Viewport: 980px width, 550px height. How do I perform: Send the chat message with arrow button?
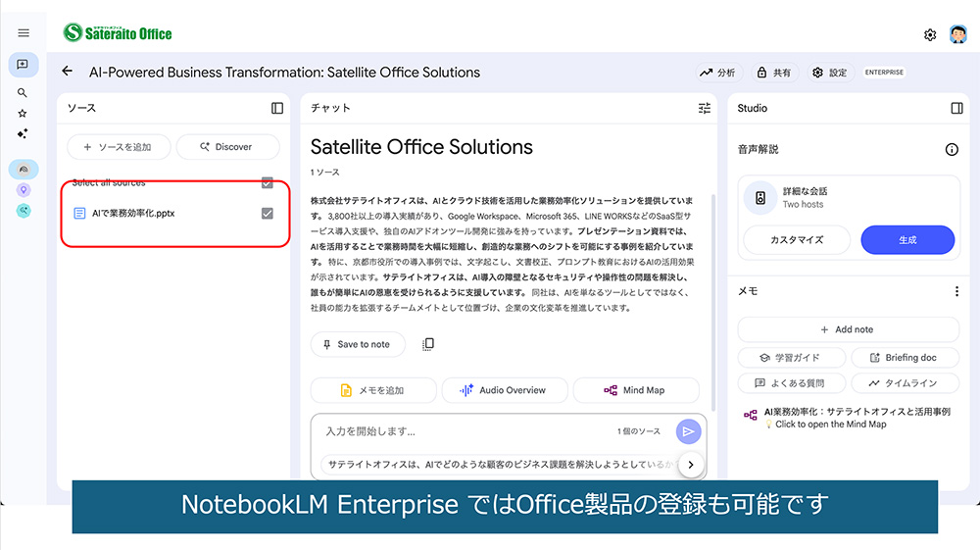click(689, 431)
